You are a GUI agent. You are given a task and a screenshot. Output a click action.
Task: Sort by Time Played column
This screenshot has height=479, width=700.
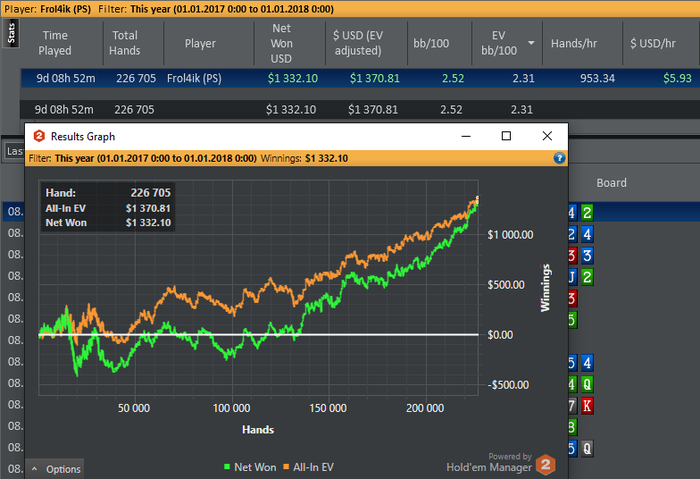55,43
